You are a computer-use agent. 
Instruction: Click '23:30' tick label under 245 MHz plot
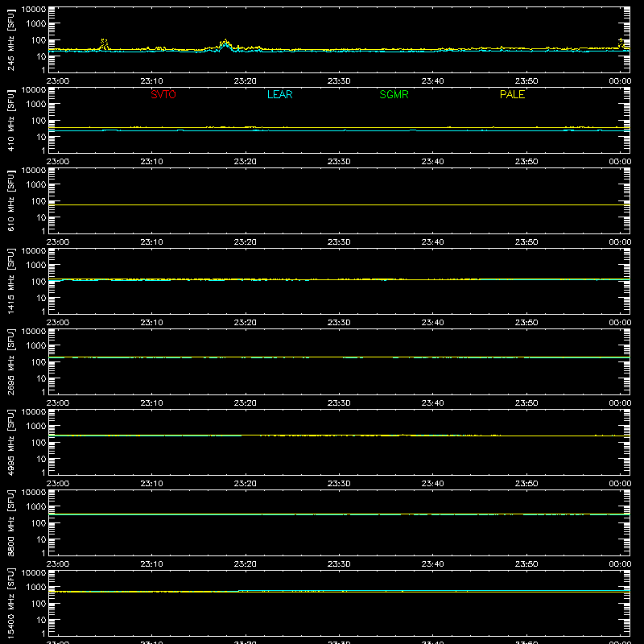339,81
